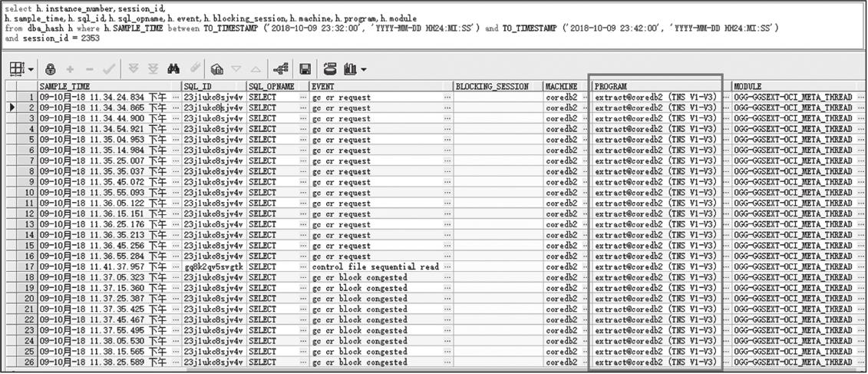
Task: Click ellipsis button in row 17 EVENT cell
Action: click(x=447, y=266)
